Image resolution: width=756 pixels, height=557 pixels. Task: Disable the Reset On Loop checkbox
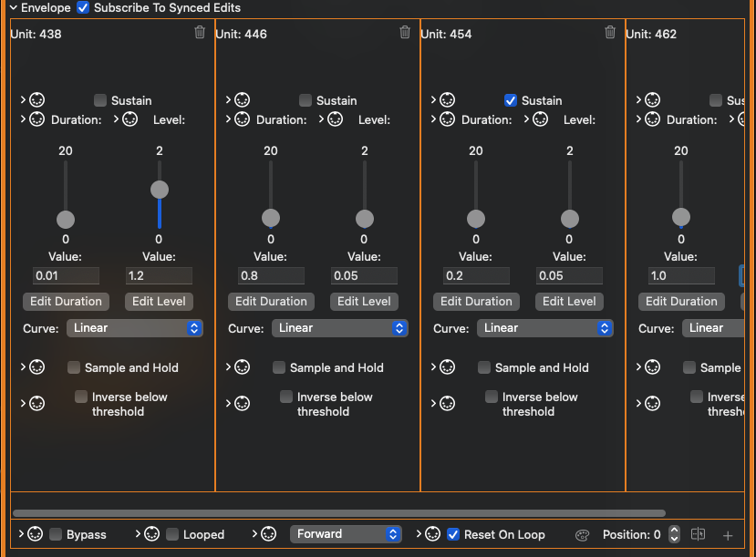[x=453, y=534]
